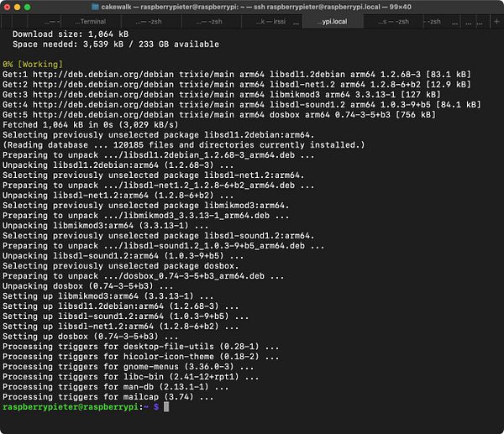Click the 'Download size: 1,064 kB' line
The height and width of the screenshot is (434, 504).
pyautogui.click(x=71, y=34)
